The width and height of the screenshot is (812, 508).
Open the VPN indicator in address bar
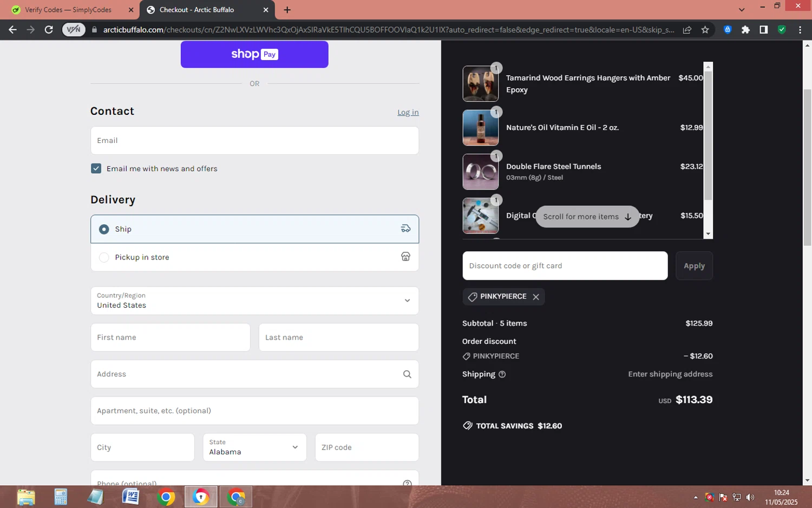(x=74, y=30)
